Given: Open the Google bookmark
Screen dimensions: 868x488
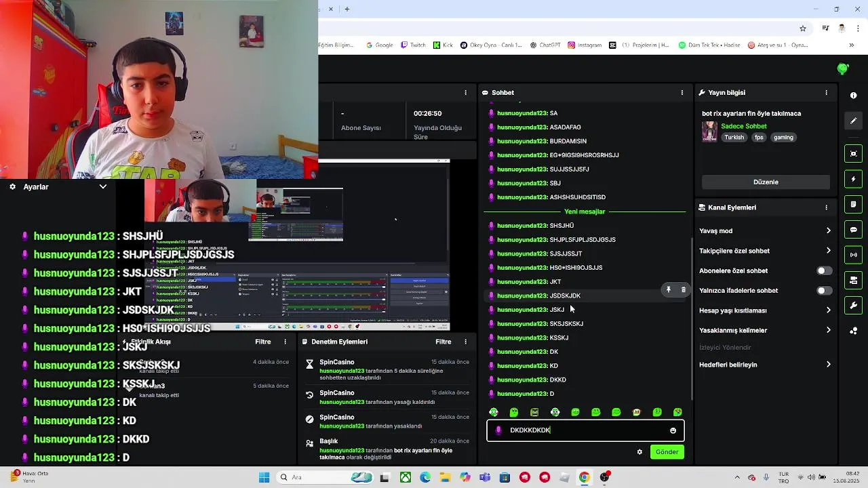Looking at the screenshot, I should coord(380,45).
